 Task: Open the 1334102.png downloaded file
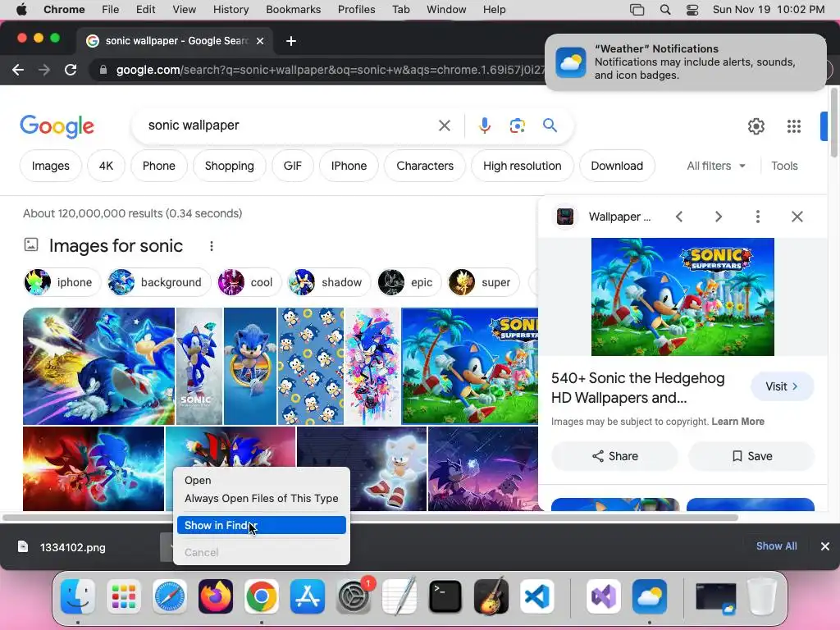coord(72,547)
